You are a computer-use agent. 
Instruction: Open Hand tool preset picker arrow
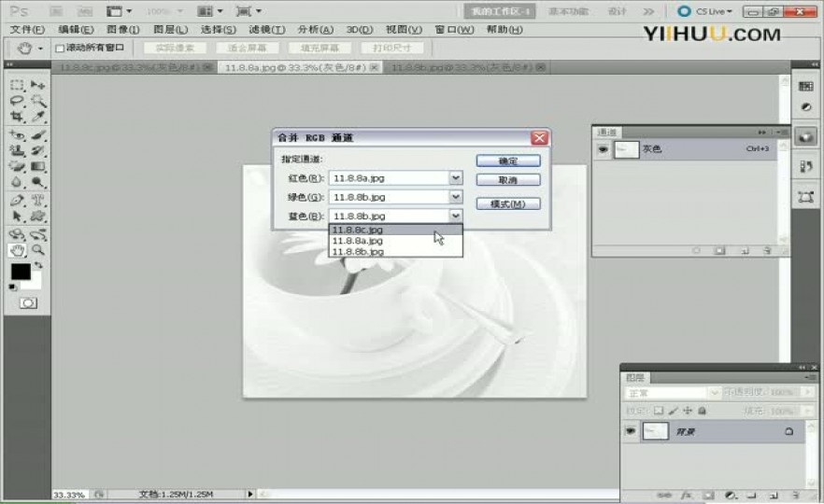tap(40, 49)
